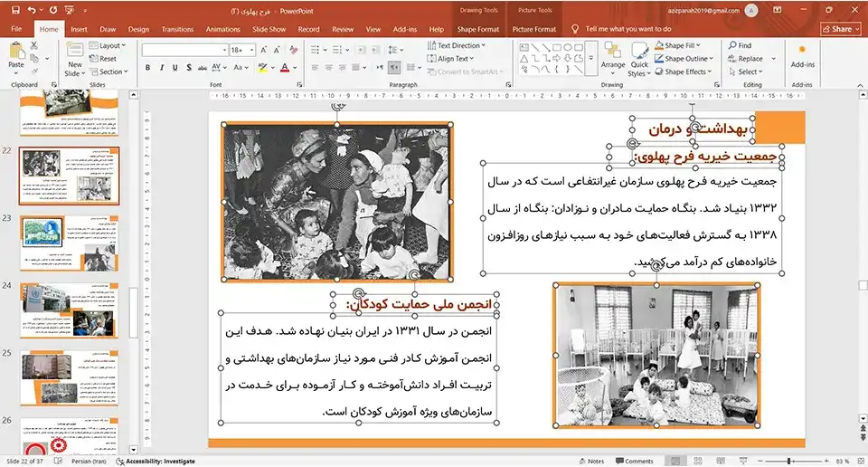Switch to the Picture Format tab
Viewport: 868px width, 467px height.
click(x=534, y=29)
